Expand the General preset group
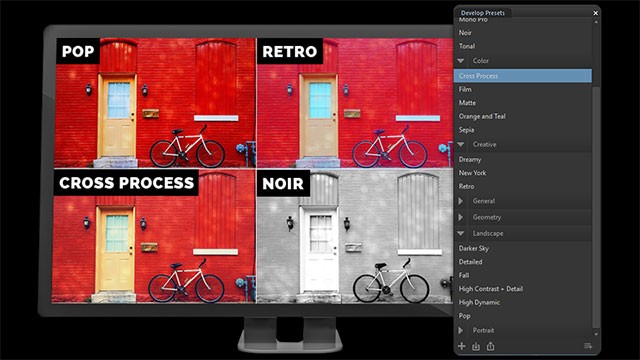Viewport: 640px width, 360px height. click(461, 201)
